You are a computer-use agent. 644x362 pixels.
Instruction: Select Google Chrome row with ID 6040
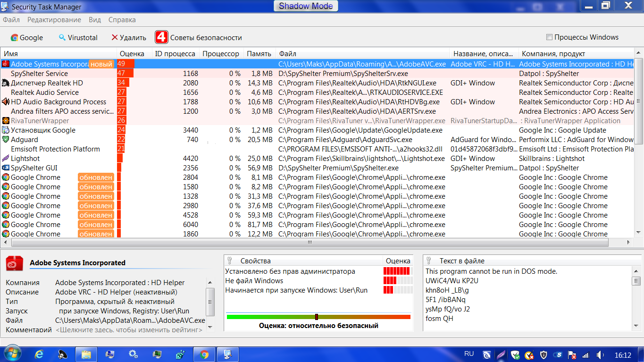click(x=318, y=225)
